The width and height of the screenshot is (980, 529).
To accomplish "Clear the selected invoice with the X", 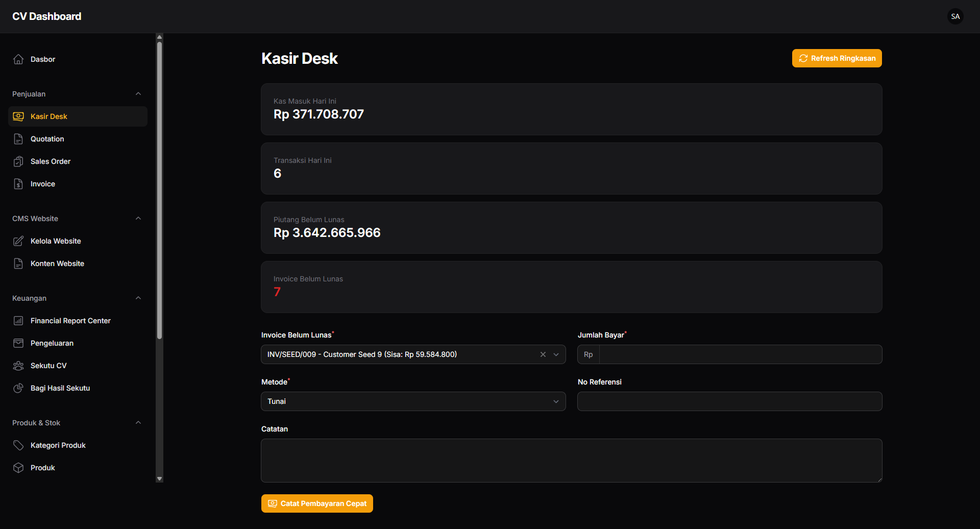I will click(x=543, y=354).
